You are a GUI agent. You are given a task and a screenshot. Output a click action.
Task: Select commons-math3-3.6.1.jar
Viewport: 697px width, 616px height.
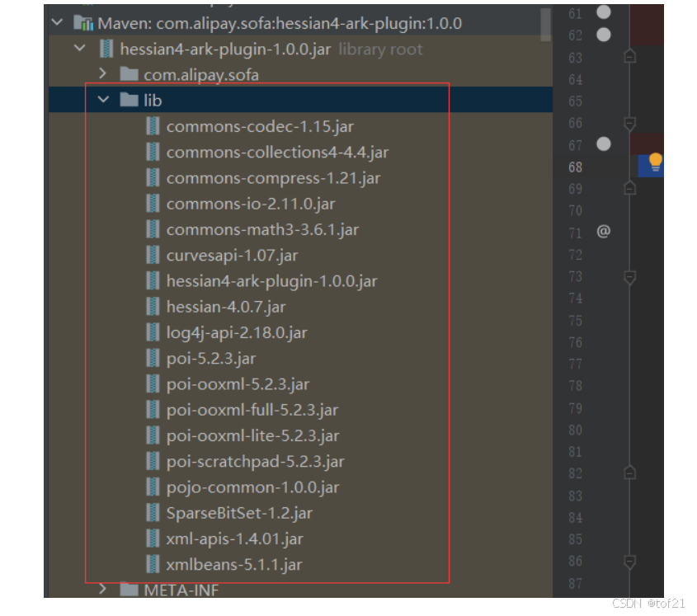262,230
